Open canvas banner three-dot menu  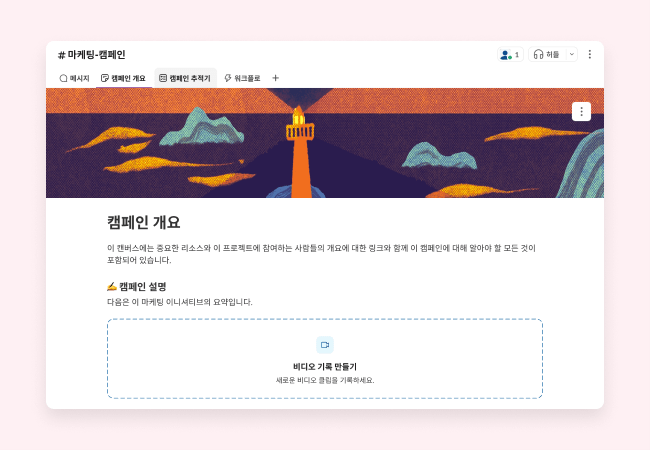tap(581, 111)
